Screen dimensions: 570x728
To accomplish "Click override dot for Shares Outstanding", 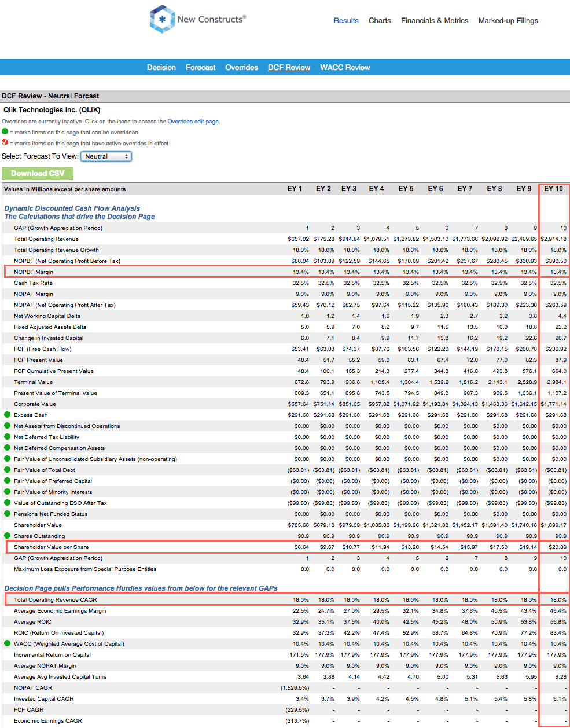I will point(7,536).
